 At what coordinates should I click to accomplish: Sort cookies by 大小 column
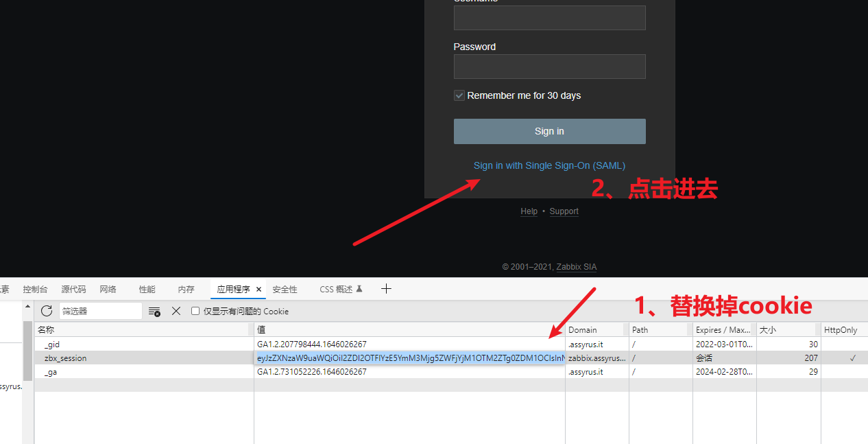coord(788,329)
